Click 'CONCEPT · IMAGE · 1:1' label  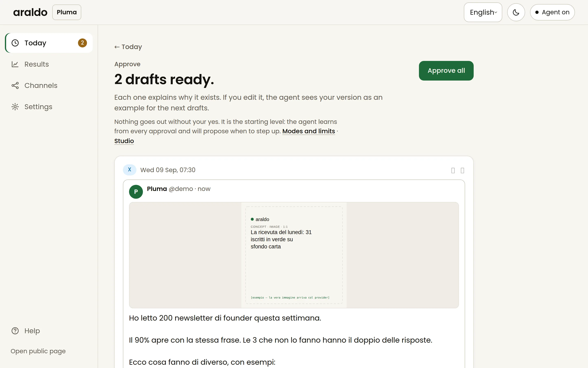point(269,227)
